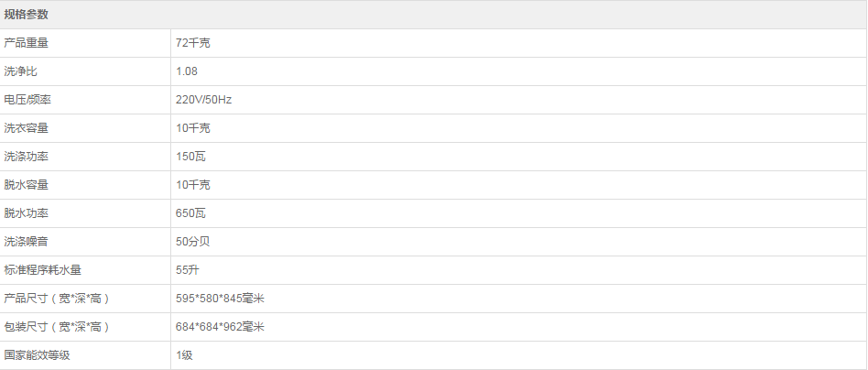Click the 55升 water usage value
The image size is (868, 370).
(x=187, y=270)
